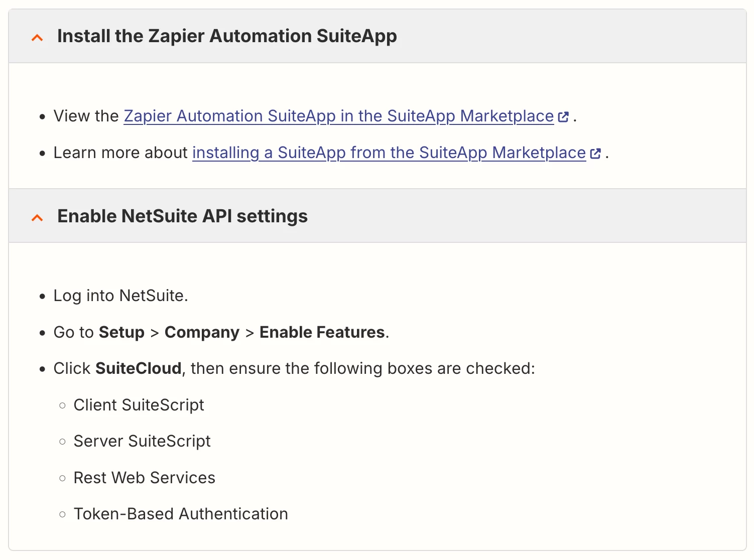Collapse the Install the Zapier Automation SuiteApp chevron
The image size is (754, 560).
37,38
